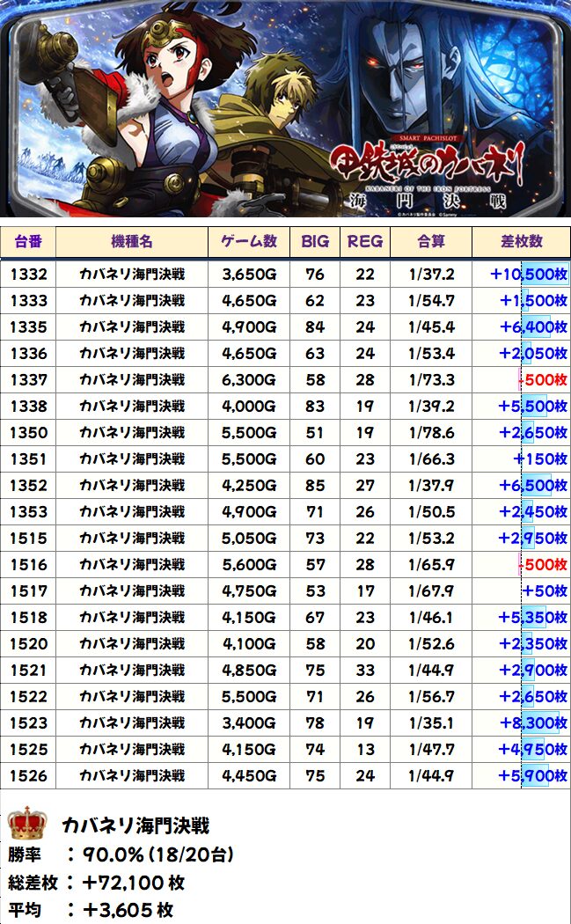Select machine number 1335 cell
The image size is (571, 924).
tap(28, 327)
